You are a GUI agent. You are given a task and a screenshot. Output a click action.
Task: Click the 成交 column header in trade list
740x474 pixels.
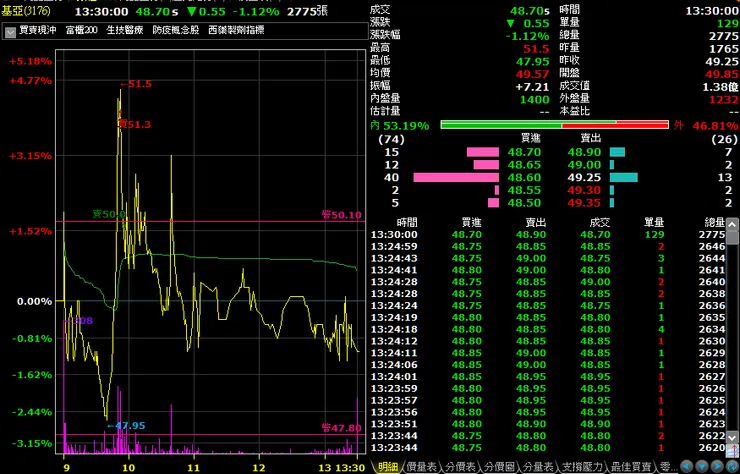tap(600, 222)
